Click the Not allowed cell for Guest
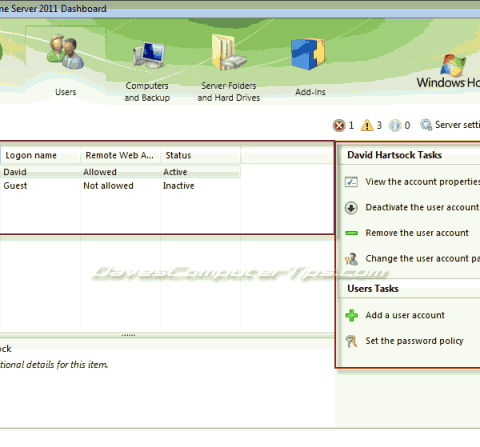Viewport: 480px width, 447px height. point(108,186)
